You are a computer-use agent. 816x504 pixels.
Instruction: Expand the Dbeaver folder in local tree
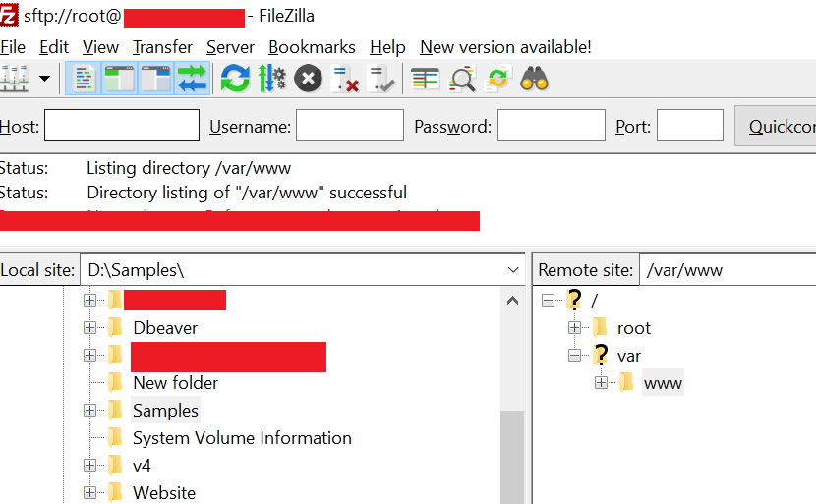pos(89,327)
